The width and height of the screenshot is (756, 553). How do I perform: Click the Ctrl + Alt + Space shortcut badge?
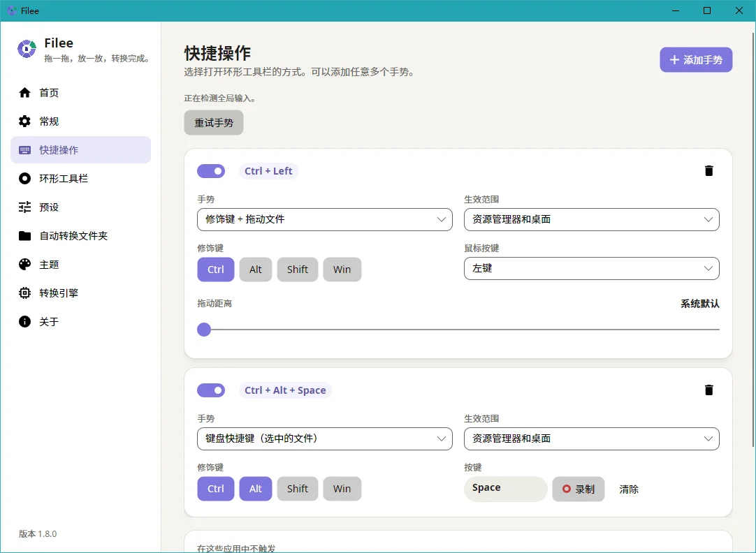tap(285, 390)
